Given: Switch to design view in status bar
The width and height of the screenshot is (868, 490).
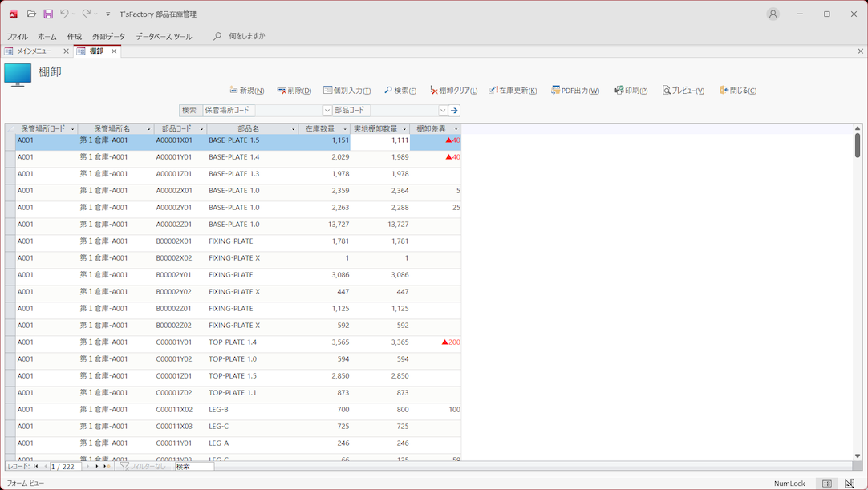Looking at the screenshot, I should pyautogui.click(x=849, y=484).
